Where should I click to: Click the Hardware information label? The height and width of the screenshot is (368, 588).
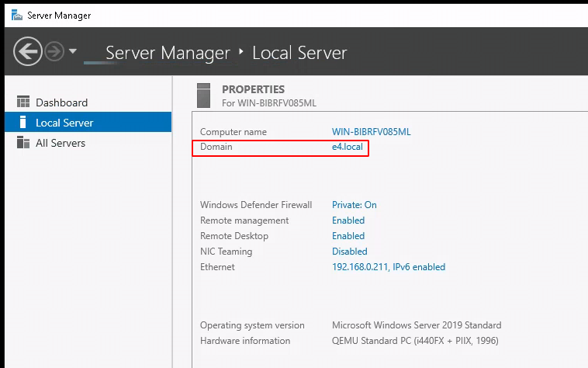click(x=245, y=341)
